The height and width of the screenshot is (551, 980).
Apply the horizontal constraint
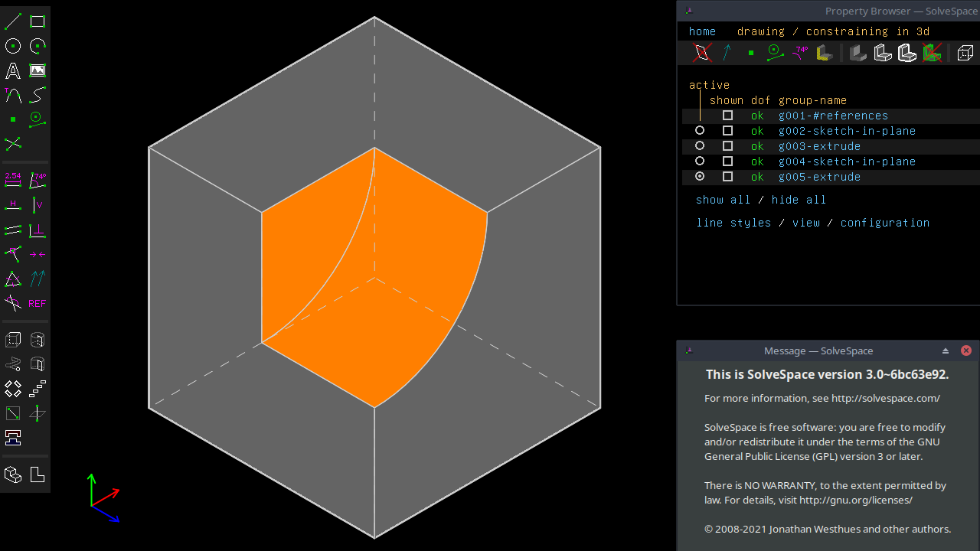pos(12,204)
